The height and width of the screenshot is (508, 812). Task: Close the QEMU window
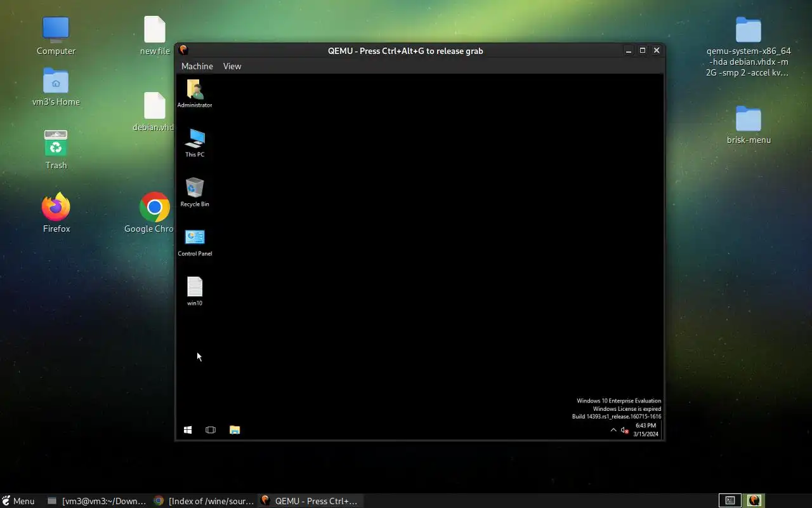[657, 50]
